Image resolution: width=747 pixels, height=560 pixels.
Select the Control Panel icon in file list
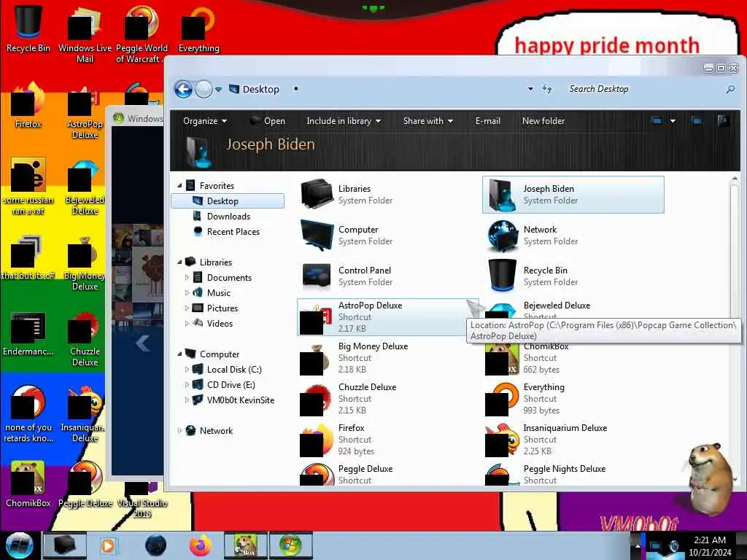[x=317, y=276]
